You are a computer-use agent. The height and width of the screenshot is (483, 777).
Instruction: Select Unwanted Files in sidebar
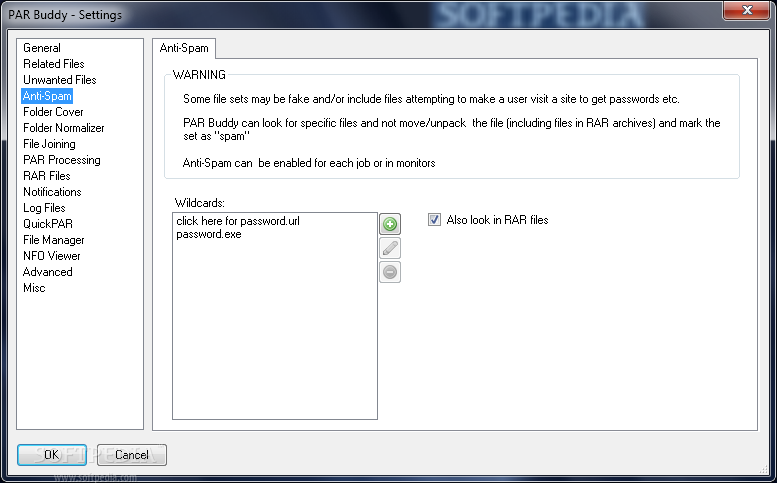[x=59, y=80]
